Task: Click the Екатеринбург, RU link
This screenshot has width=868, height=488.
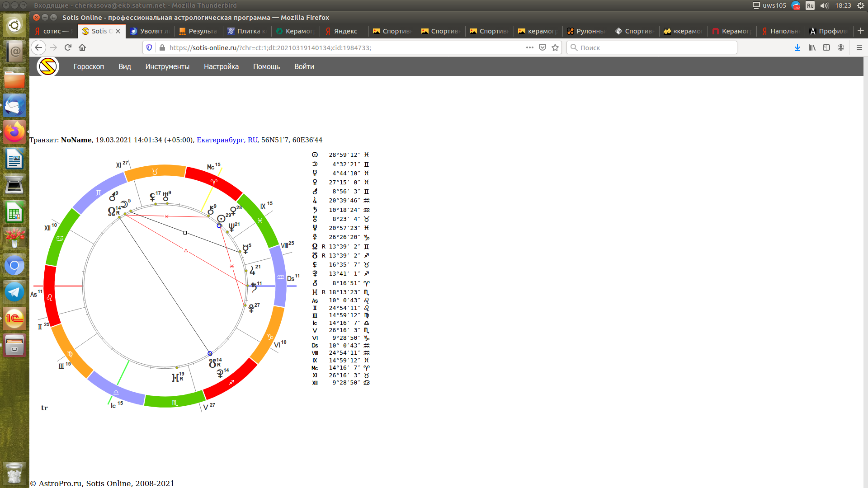Action: (x=227, y=140)
